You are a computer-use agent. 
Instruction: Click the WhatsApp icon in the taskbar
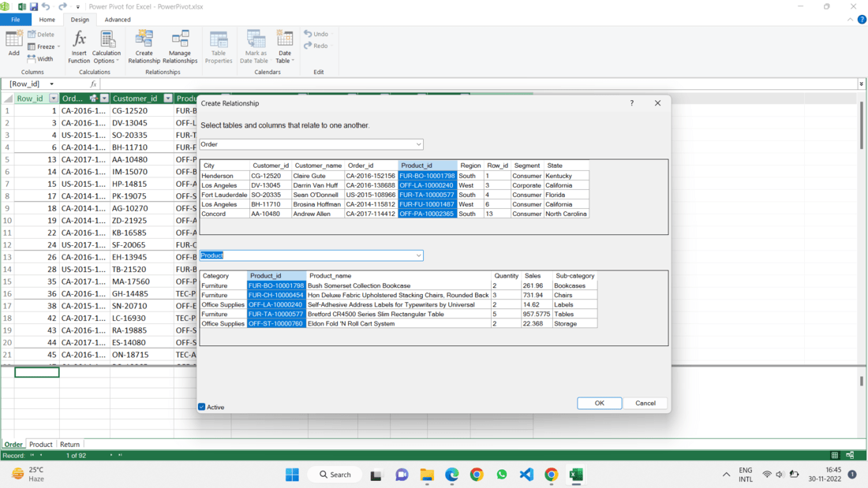pyautogui.click(x=502, y=475)
